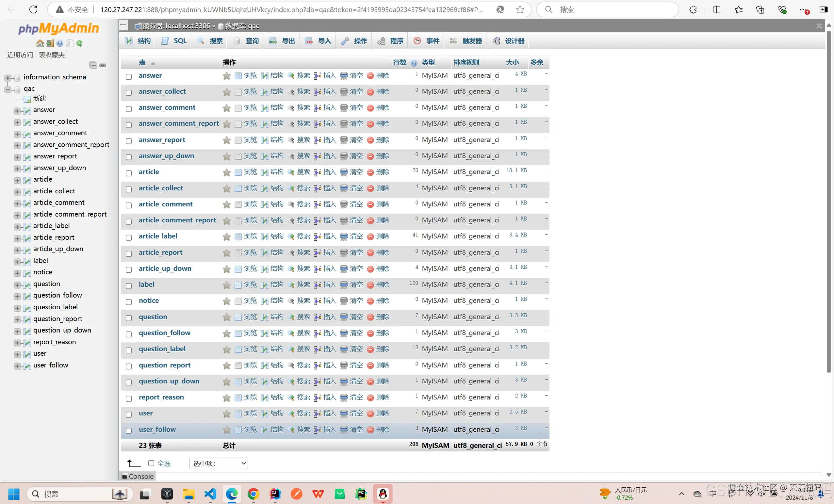Click the delete icon for notice table
The image size is (834, 504).
(370, 301)
